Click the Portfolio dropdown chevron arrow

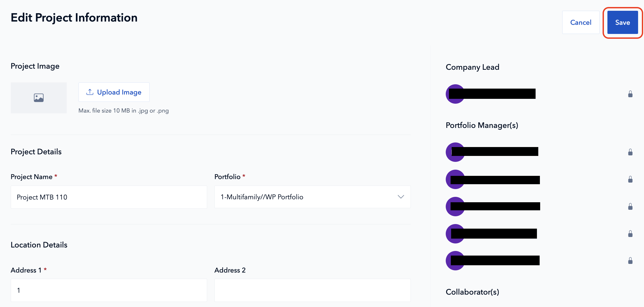pyautogui.click(x=401, y=197)
